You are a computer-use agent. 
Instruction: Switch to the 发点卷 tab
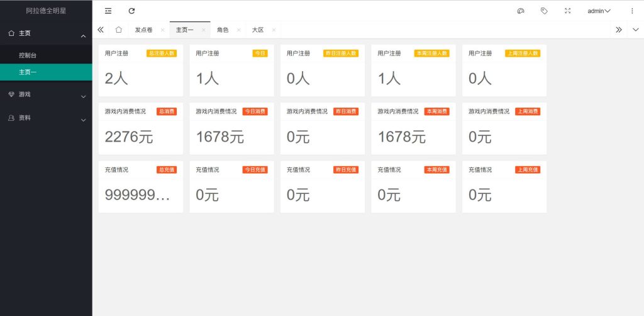[x=143, y=30]
